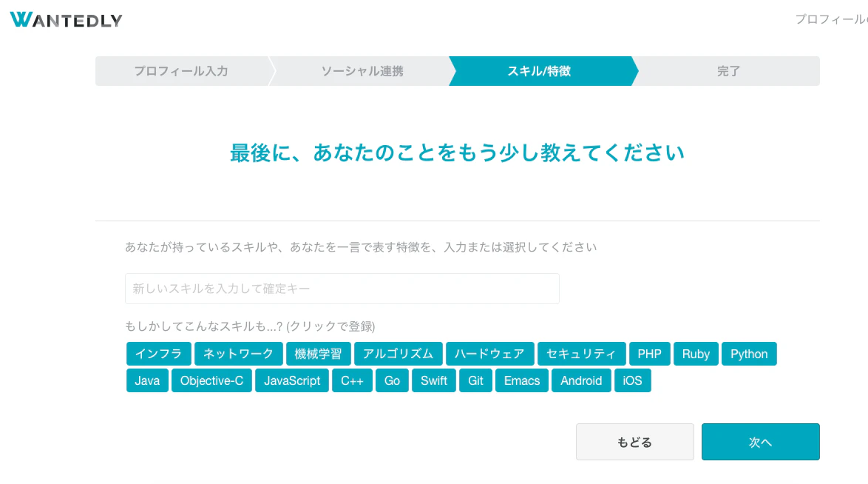Screen dimensions: 868x484
Task: Add the Go skill tag
Action: [x=392, y=380]
